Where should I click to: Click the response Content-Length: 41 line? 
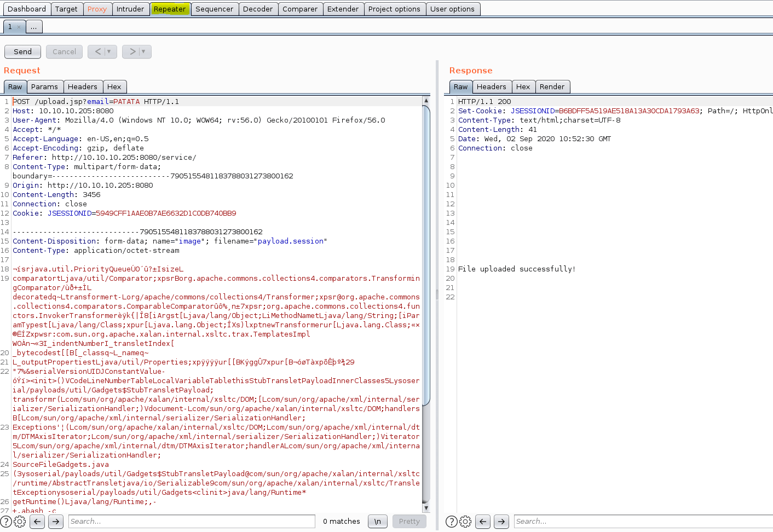pyautogui.click(x=498, y=130)
